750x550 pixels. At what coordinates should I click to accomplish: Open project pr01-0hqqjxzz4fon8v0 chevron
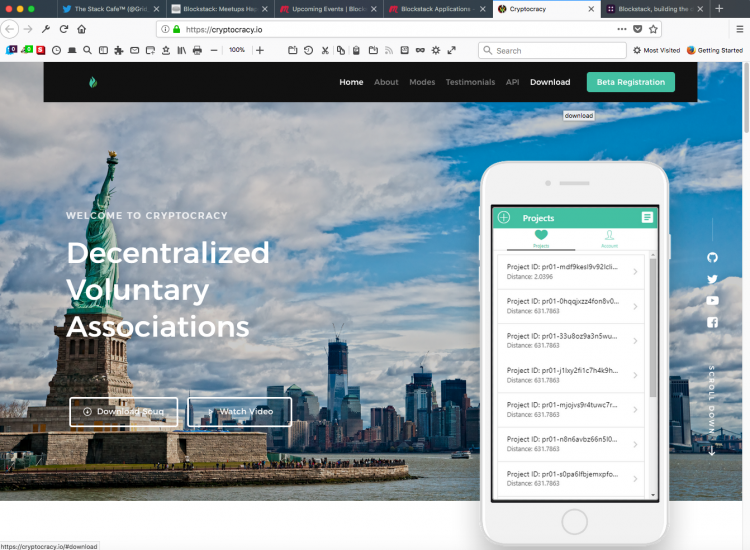(635, 307)
